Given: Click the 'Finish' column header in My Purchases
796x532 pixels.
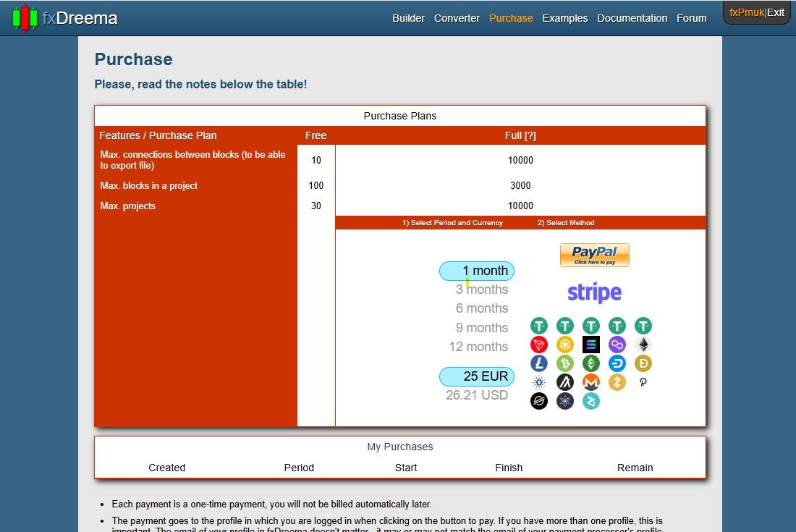Looking at the screenshot, I should click(509, 468).
